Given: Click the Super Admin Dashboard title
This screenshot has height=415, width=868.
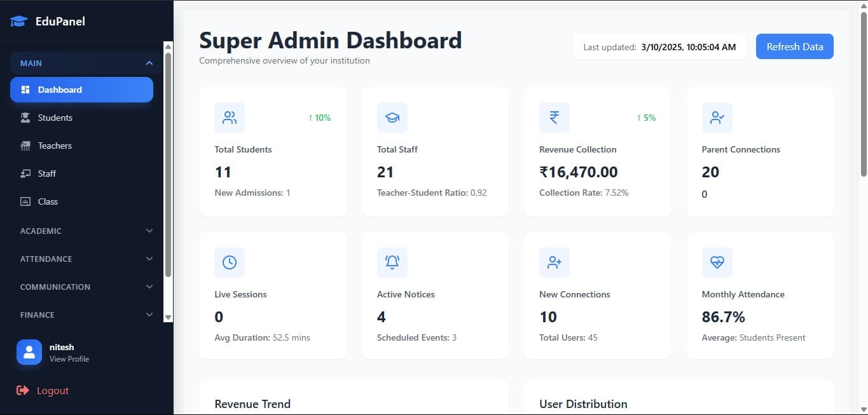Looking at the screenshot, I should [x=331, y=40].
